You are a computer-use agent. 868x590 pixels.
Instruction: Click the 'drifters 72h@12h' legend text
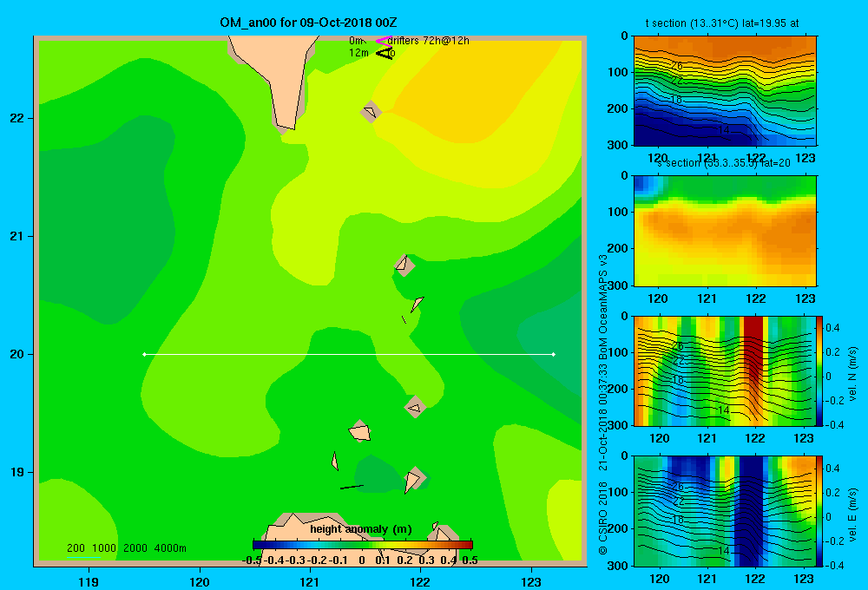coord(429,41)
